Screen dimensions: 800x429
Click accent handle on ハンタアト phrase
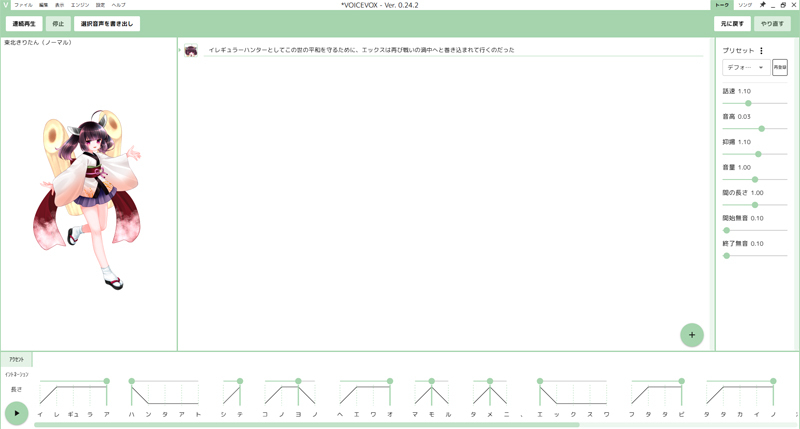[x=132, y=381]
